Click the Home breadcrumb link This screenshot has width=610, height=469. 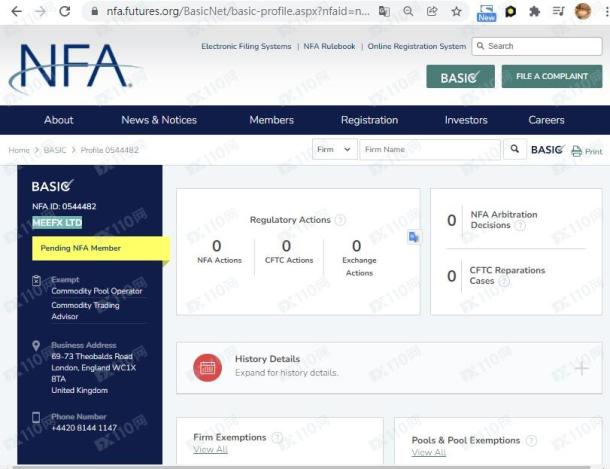point(19,150)
